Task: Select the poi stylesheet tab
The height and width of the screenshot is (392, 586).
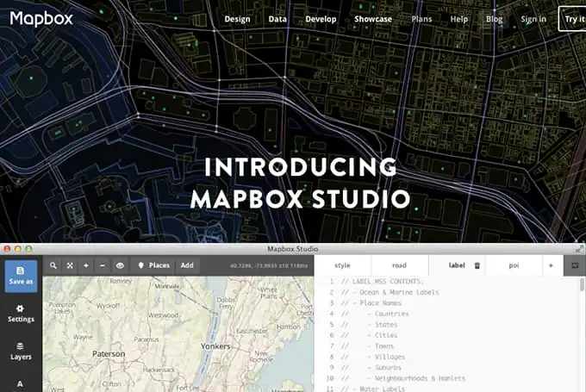Action: point(514,266)
